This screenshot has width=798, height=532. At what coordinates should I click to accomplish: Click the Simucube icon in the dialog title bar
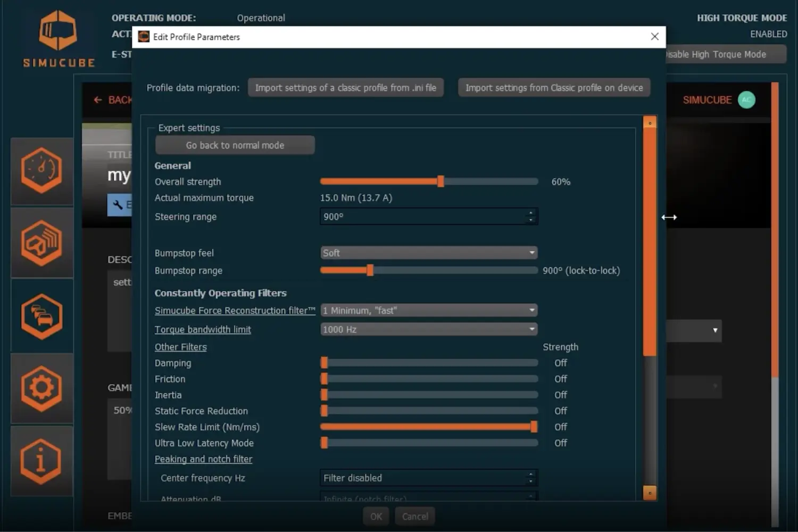point(143,37)
